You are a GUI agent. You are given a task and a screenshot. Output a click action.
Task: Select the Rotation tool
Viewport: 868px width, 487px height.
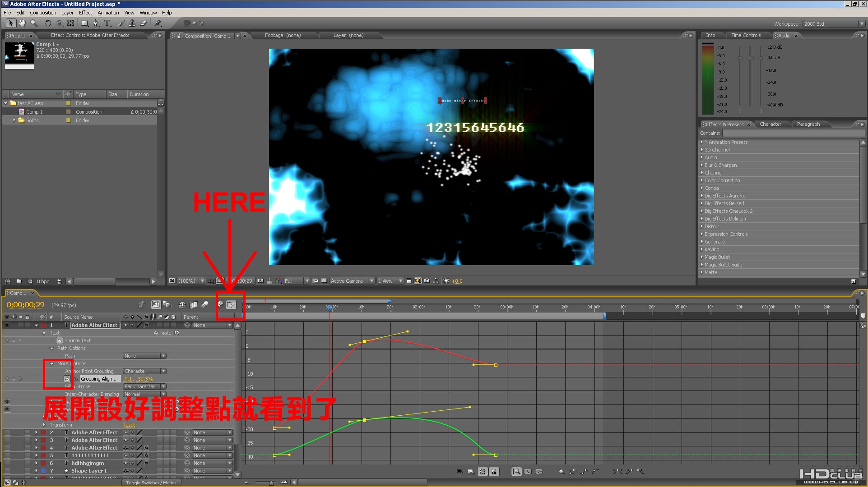pos(47,23)
